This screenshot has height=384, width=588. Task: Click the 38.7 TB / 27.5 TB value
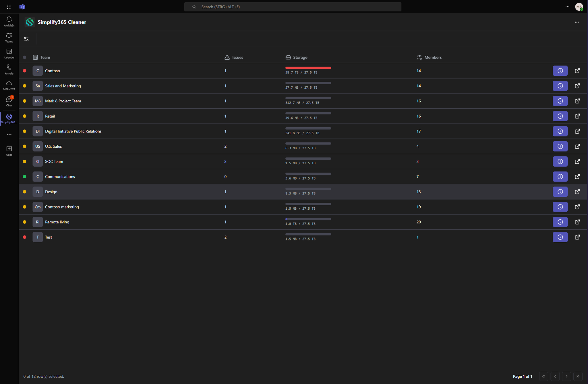tap(301, 73)
